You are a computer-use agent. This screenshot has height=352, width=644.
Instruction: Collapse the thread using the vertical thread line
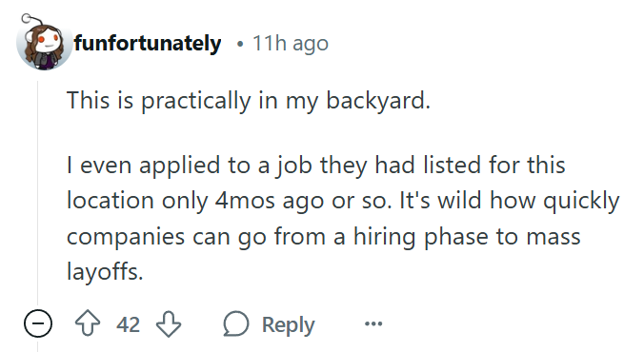tap(38, 193)
